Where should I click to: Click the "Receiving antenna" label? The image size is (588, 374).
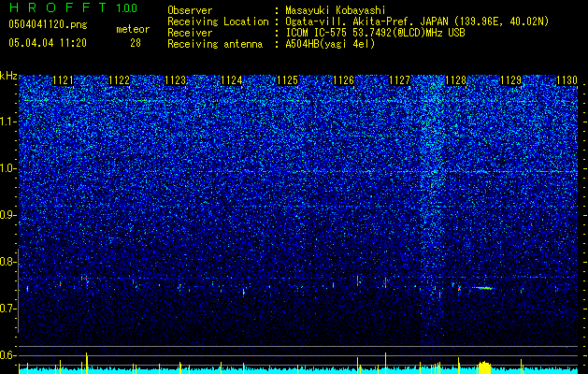[x=215, y=44]
